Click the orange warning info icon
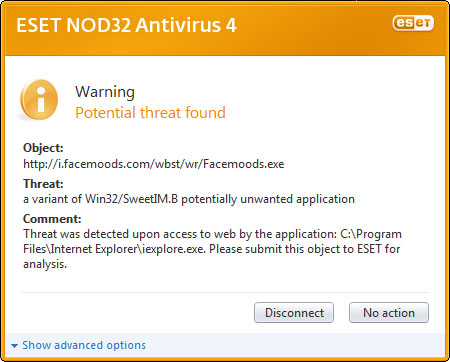Viewport: 450px width, 362px height. coord(39,100)
